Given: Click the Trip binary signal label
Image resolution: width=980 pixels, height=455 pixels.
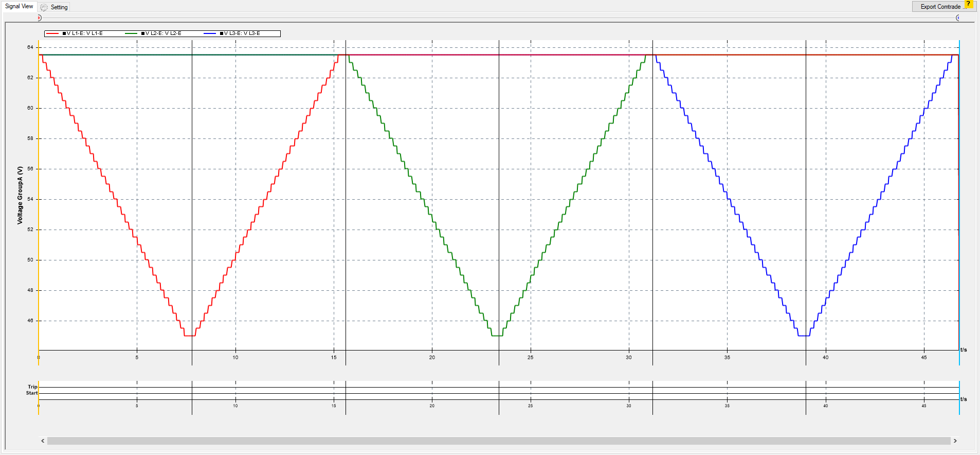Looking at the screenshot, I should 32,387.
